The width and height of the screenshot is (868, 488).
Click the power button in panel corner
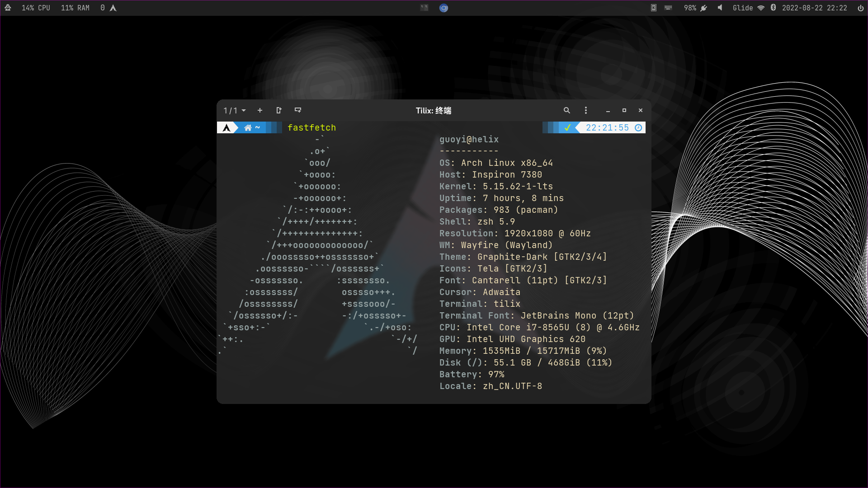click(x=860, y=8)
